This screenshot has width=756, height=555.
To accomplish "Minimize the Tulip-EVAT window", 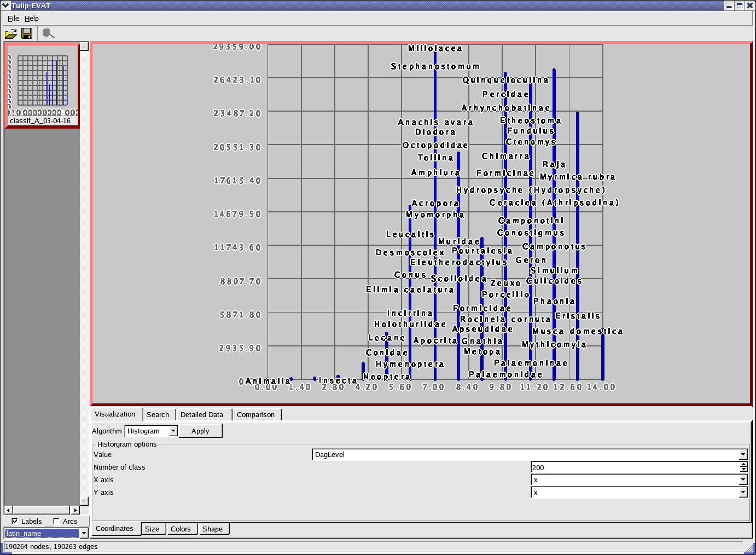I will pos(729,5).
